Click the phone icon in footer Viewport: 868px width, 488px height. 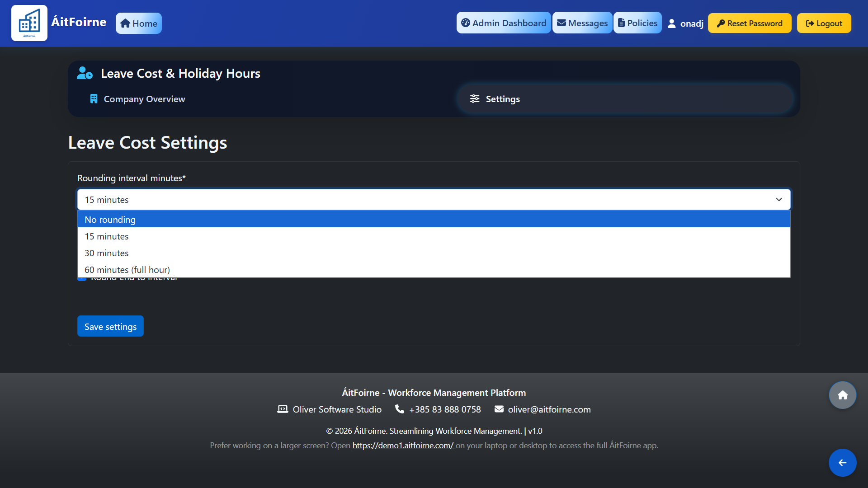(399, 409)
